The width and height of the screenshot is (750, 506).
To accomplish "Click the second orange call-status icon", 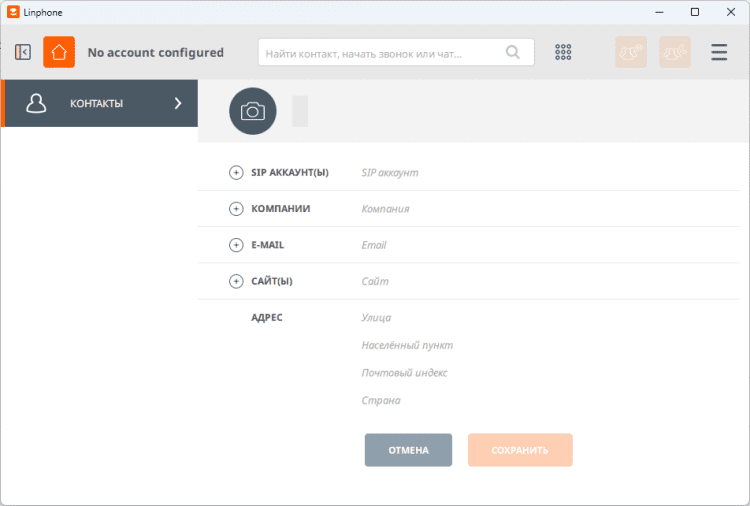I will [x=675, y=52].
